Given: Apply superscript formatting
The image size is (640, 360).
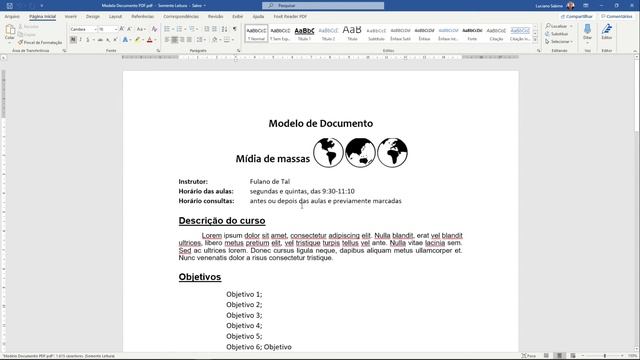Looking at the screenshot, I should [x=115, y=40].
